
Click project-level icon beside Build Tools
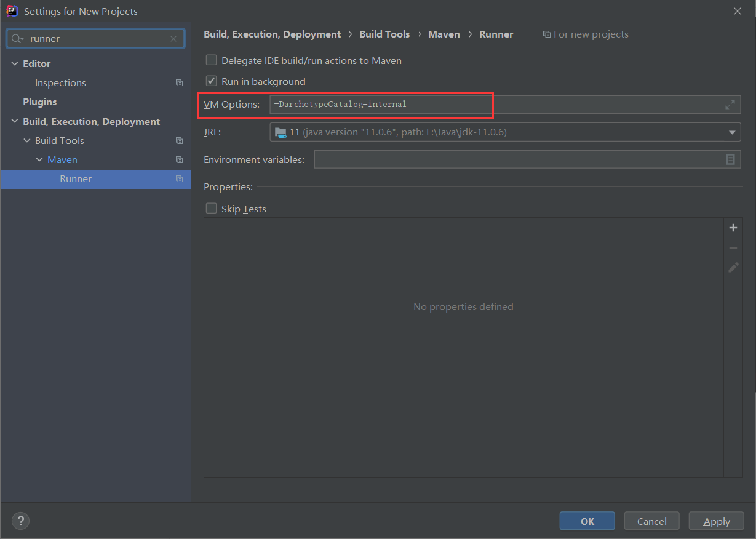pos(179,141)
